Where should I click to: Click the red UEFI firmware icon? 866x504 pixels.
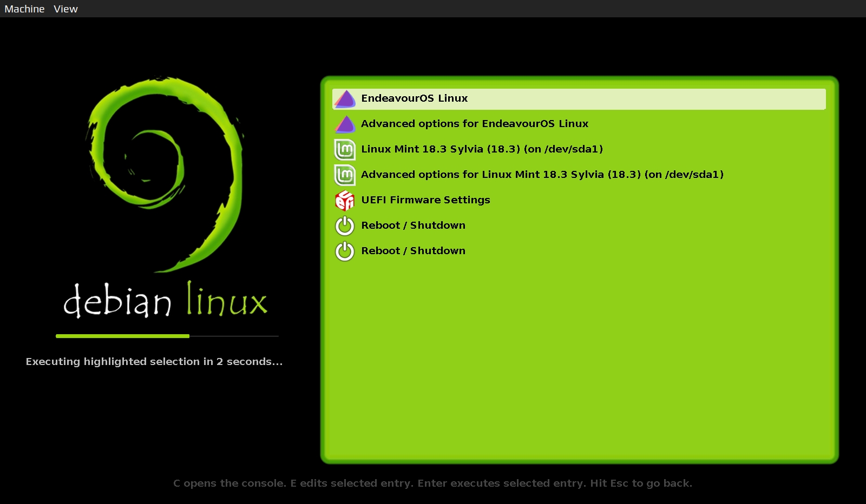point(345,201)
